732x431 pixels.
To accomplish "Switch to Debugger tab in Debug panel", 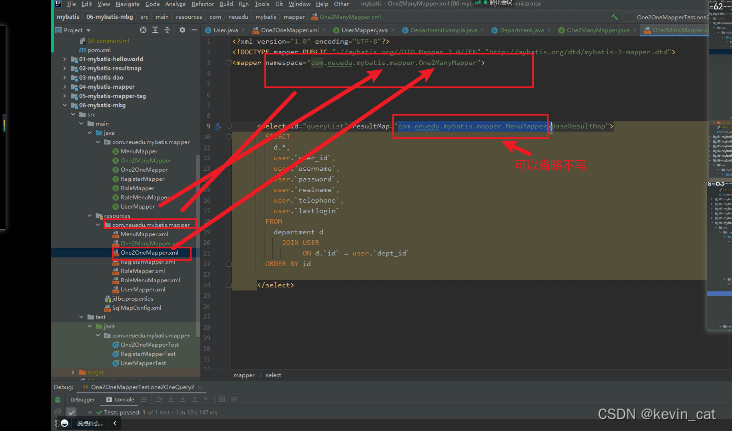I will tap(82, 400).
